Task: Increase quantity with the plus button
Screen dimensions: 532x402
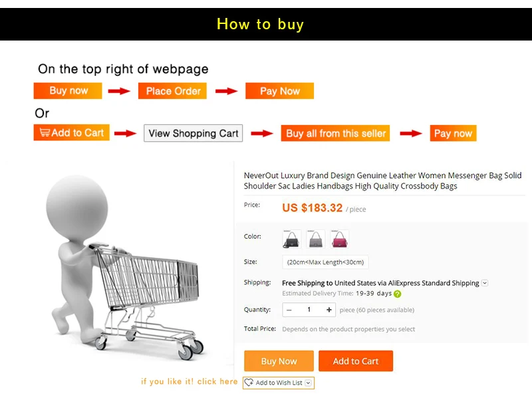Action: (x=329, y=310)
